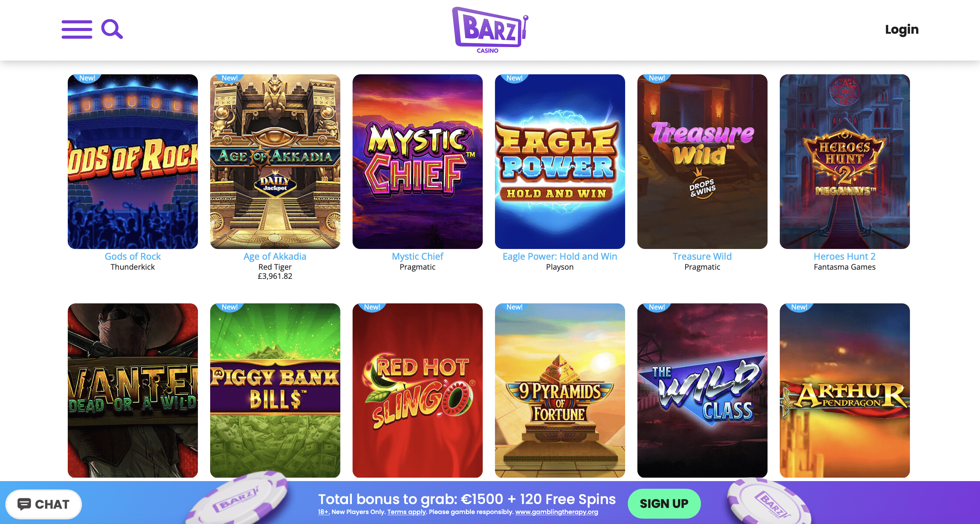Click the Heroes Hunt 2 title link
This screenshot has height=524, width=980.
coord(844,256)
